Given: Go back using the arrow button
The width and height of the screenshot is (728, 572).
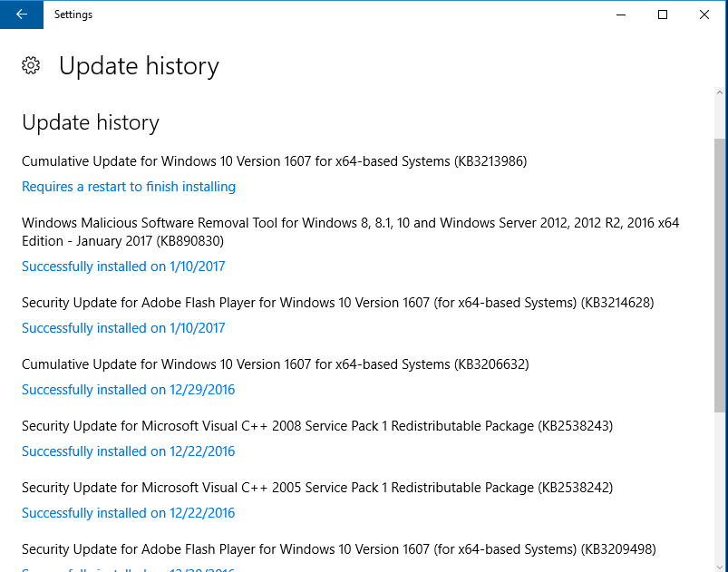Looking at the screenshot, I should (22, 15).
